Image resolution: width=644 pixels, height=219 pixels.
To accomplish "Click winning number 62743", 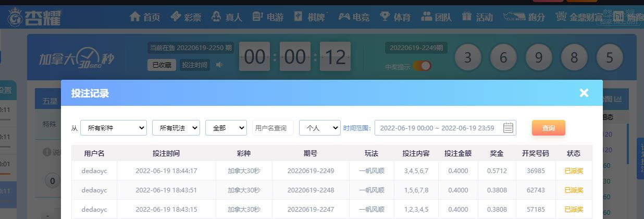I will 536,190.
